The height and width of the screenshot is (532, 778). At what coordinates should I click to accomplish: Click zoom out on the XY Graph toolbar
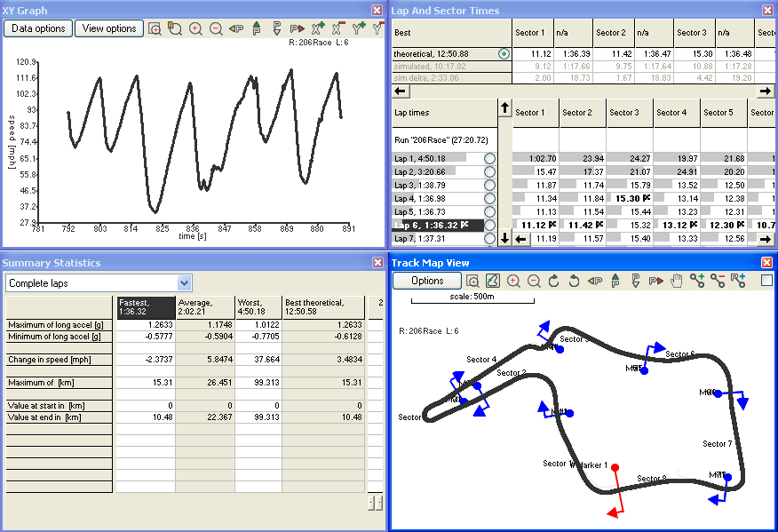216,28
